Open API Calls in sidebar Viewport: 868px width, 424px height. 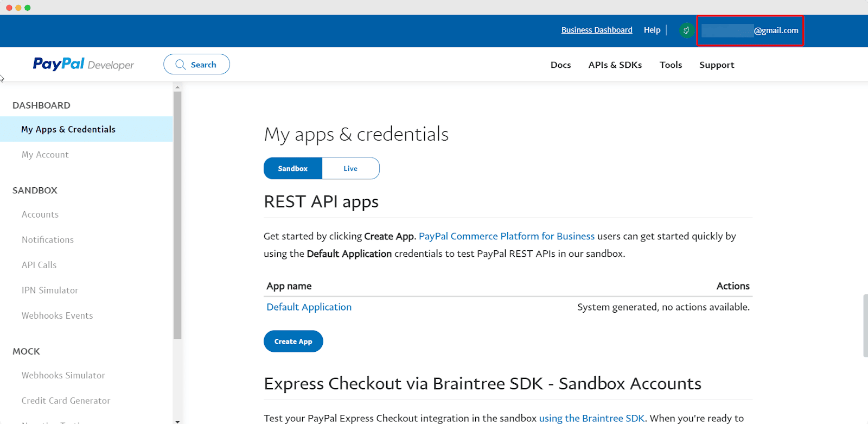pos(39,265)
